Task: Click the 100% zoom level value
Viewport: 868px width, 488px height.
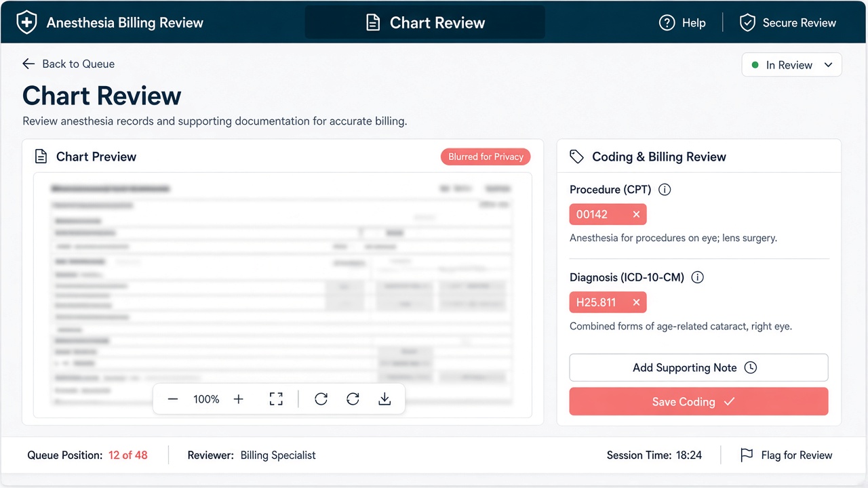Action: (206, 399)
